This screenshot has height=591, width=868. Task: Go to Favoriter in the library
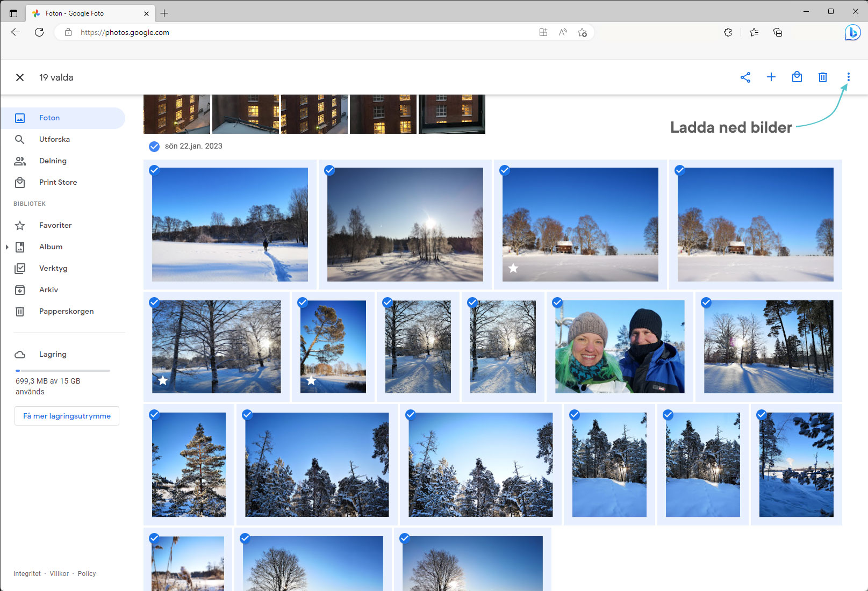pos(55,225)
